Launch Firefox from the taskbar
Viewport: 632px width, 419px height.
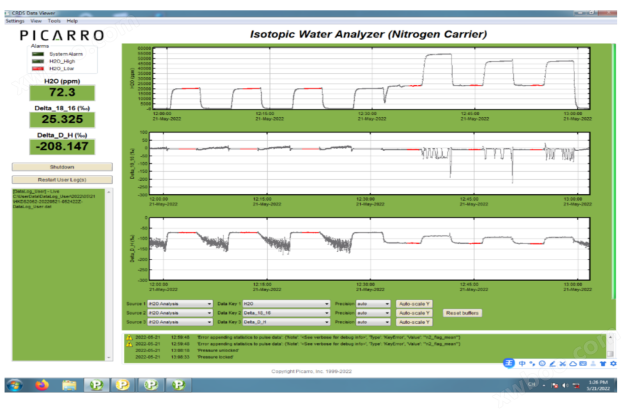coord(42,386)
